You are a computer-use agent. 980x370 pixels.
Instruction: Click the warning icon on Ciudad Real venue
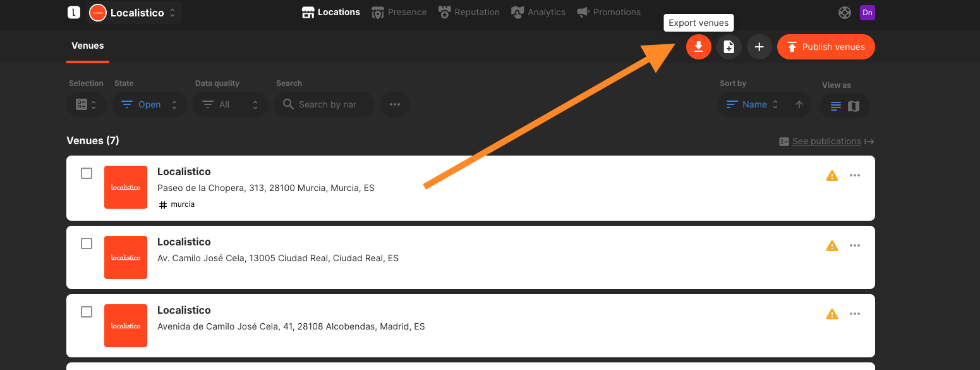pos(832,245)
